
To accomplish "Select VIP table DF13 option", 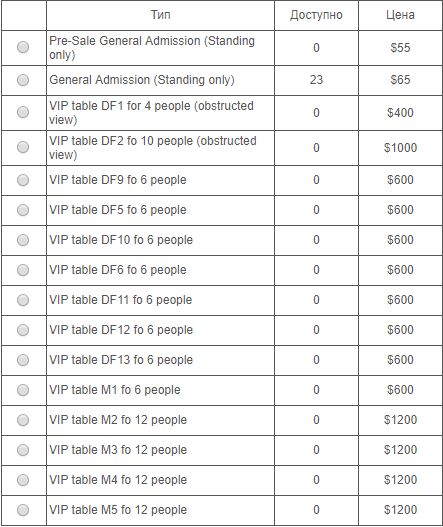I will tap(23, 360).
